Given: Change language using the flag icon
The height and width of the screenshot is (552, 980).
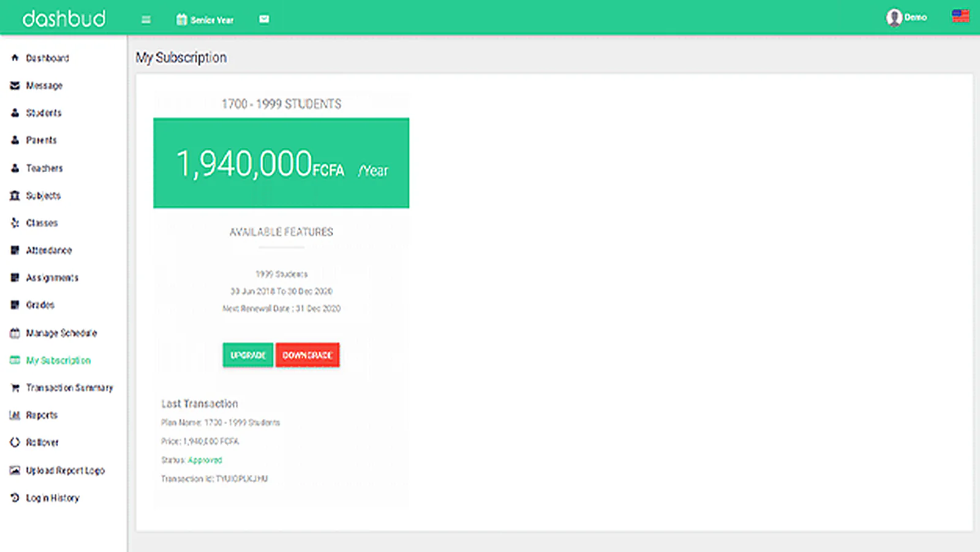Looking at the screenshot, I should [960, 16].
